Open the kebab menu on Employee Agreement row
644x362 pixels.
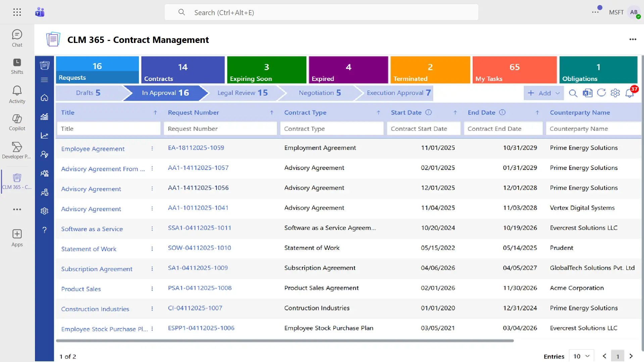152,149
